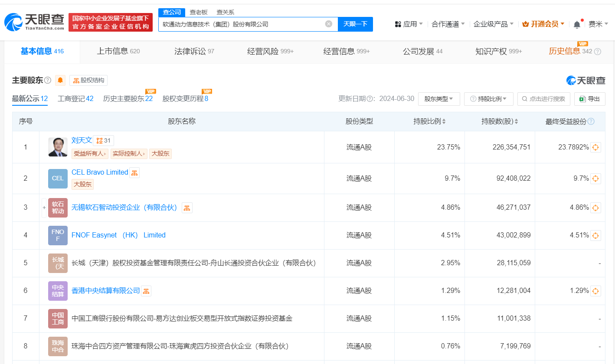The width and height of the screenshot is (615, 364).
Task: Open the FNOF Easynet (HK) Limited link
Action: 118,235
